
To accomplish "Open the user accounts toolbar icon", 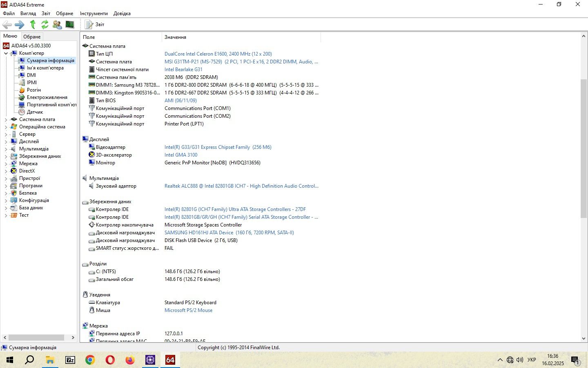I will pos(57,25).
